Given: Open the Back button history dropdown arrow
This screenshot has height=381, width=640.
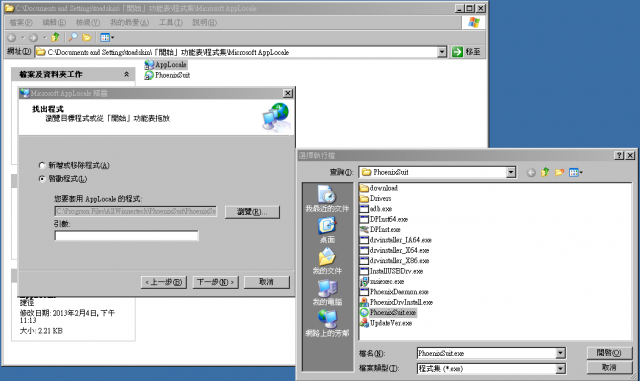Looking at the screenshot, I should 23,38.
